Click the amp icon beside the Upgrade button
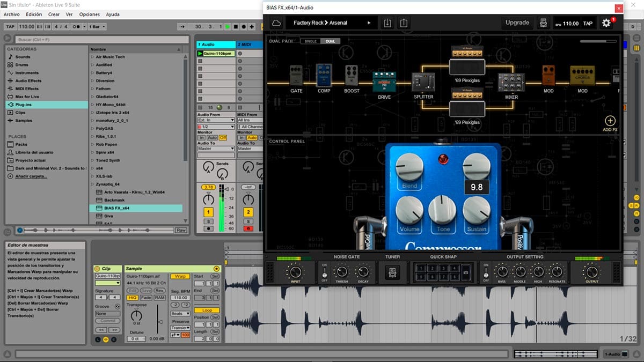 (543, 23)
